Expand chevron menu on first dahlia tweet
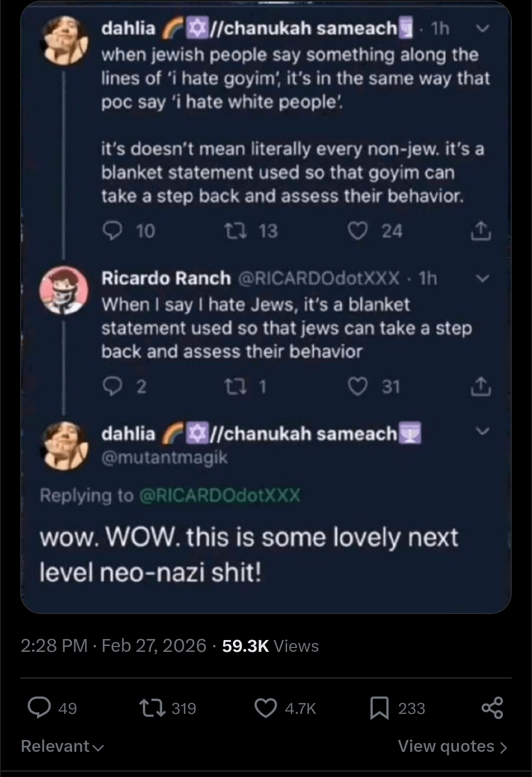This screenshot has height=777, width=532. coord(483,29)
